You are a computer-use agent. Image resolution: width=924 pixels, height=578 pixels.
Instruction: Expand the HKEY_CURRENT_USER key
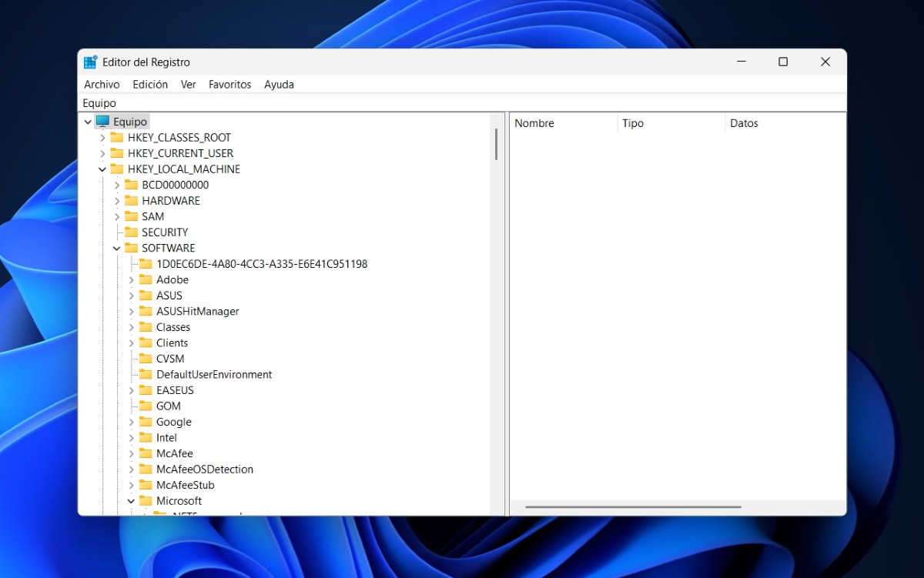102,153
